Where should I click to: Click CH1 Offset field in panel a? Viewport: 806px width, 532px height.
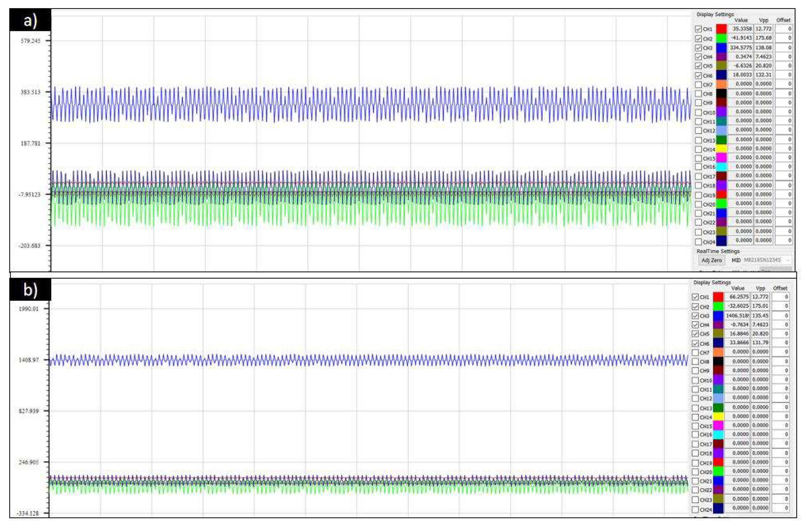point(784,29)
